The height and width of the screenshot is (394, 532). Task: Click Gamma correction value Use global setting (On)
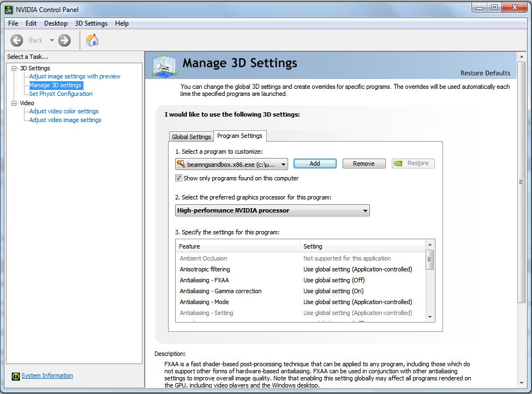(x=333, y=291)
